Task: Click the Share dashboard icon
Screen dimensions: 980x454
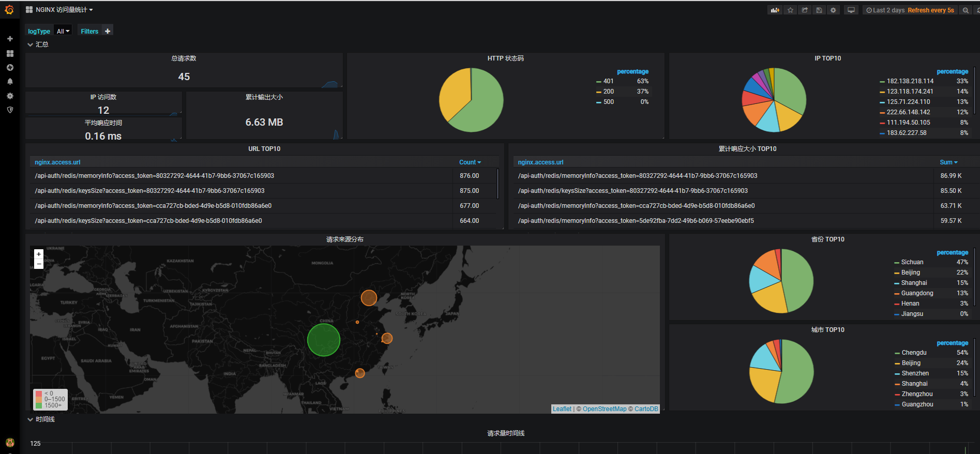Action: pos(805,10)
